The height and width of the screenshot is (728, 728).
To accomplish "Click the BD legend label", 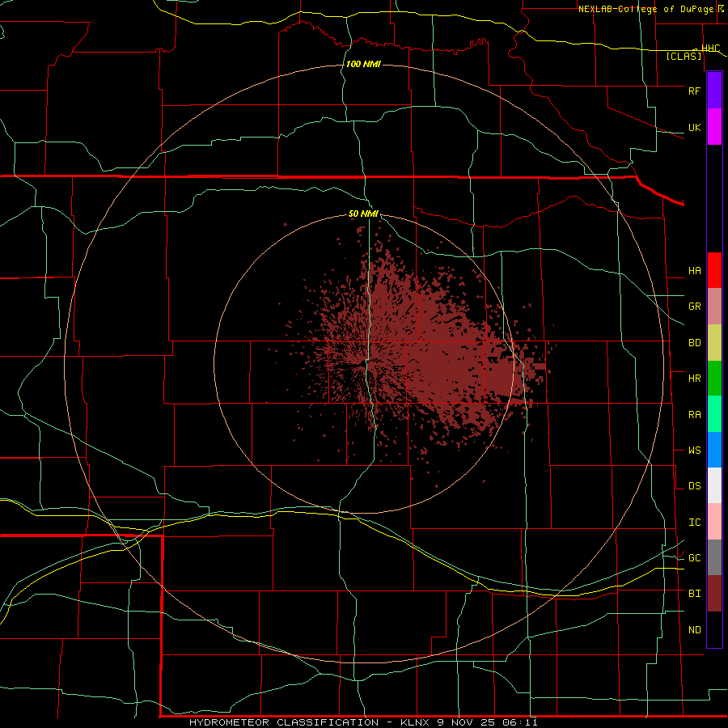I will pos(694,343).
